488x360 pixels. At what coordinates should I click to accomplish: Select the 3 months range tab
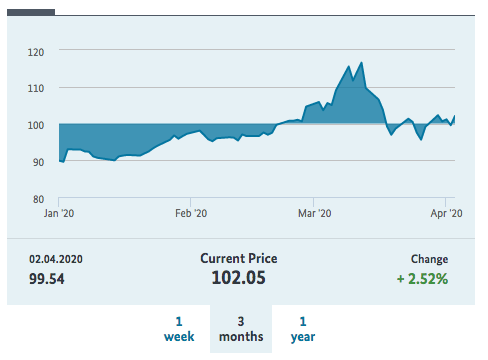pos(241,329)
